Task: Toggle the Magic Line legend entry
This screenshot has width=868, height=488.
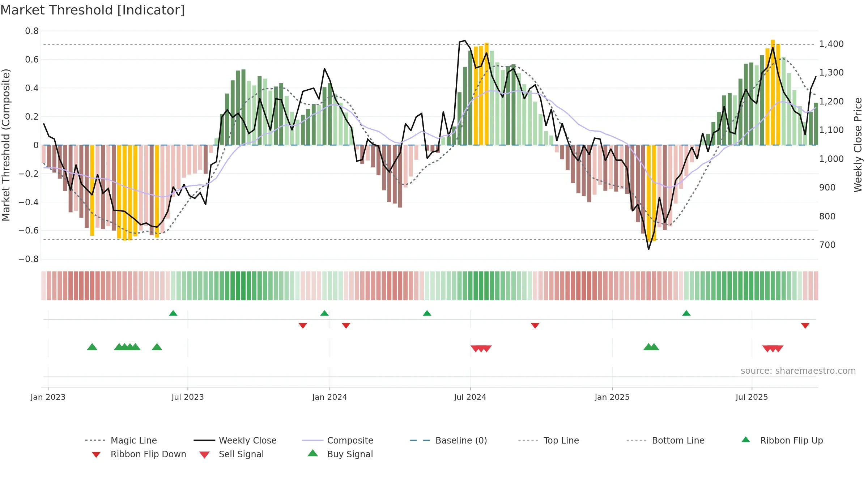Action: pyautogui.click(x=121, y=440)
